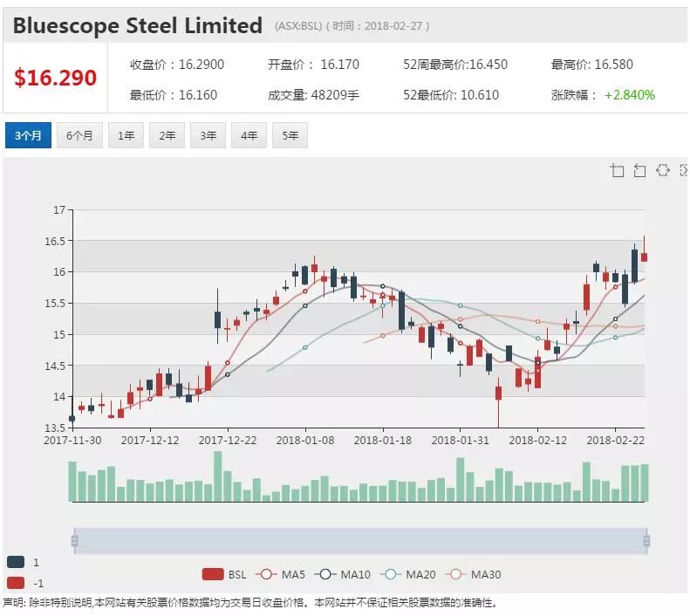The height and width of the screenshot is (616, 690).
Task: Click the (ASX:BSL) ticker text
Action: point(298,26)
